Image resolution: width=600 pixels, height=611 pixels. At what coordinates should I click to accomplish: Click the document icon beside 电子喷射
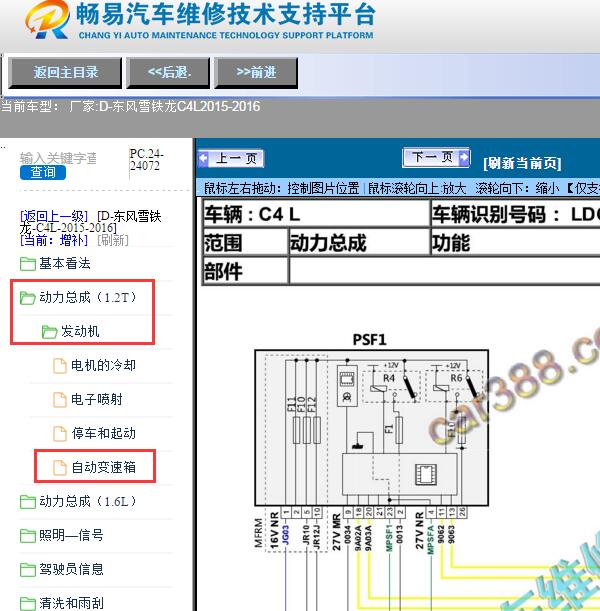pyautogui.click(x=60, y=400)
